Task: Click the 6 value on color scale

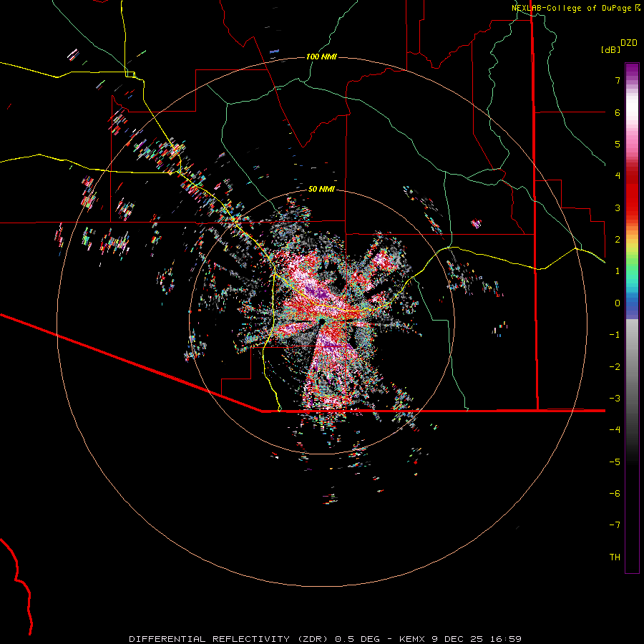Action: tap(618, 112)
